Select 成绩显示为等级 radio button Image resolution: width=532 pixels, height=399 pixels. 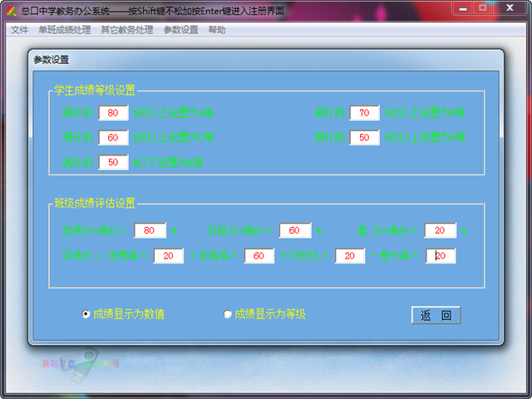pos(228,314)
